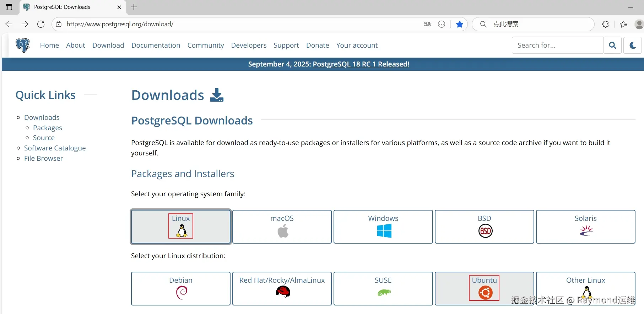
Task: Select the Windows operating system button
Action: 383,227
